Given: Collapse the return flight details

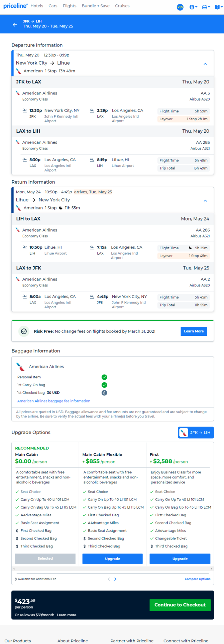Looking at the screenshot, I should click(x=205, y=200).
